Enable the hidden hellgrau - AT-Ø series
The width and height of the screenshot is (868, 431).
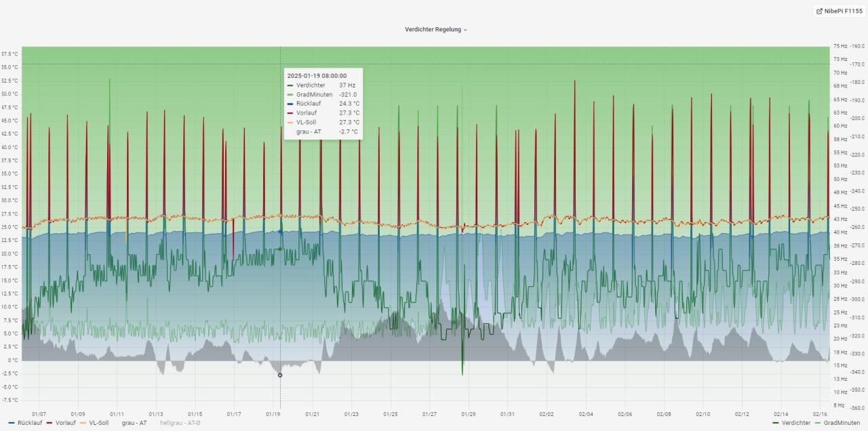pyautogui.click(x=180, y=423)
